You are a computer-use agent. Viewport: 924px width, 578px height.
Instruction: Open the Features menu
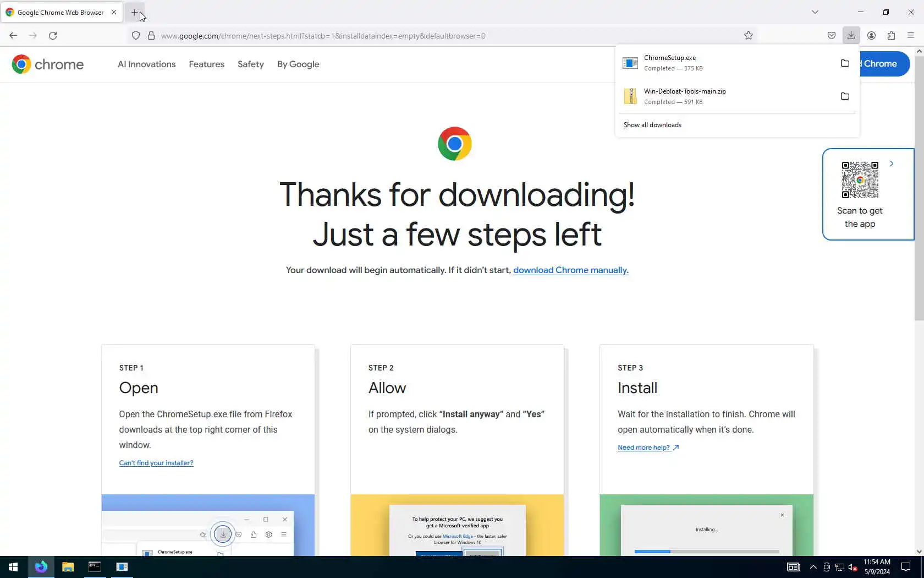click(x=207, y=64)
